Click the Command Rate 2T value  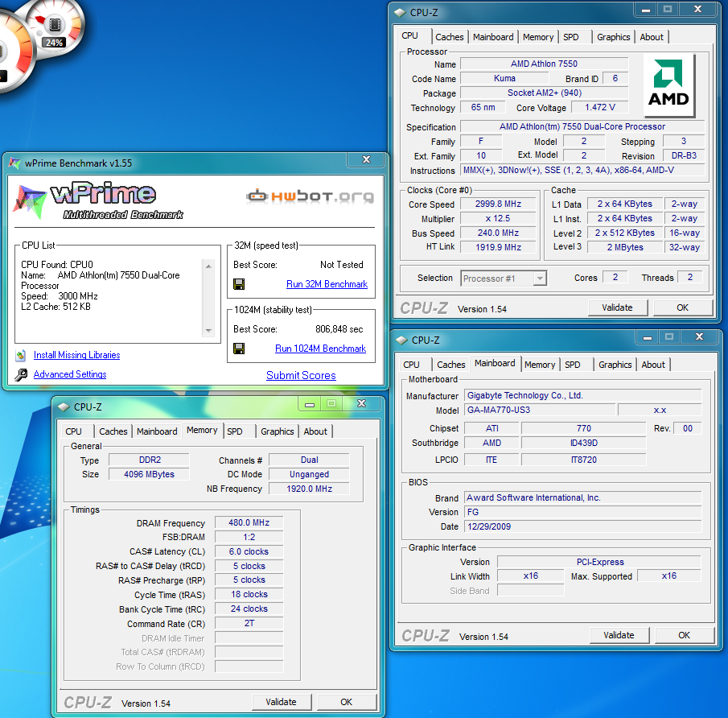[x=249, y=623]
